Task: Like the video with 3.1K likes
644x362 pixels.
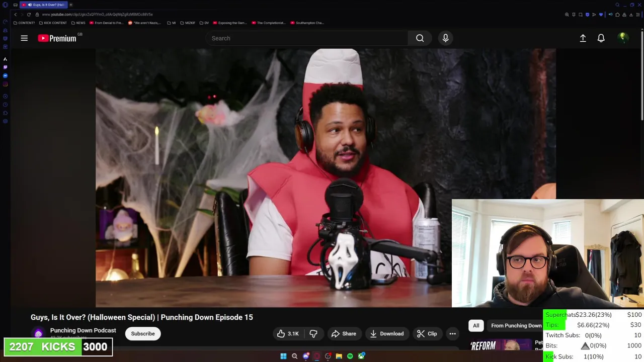Action: 288,334
